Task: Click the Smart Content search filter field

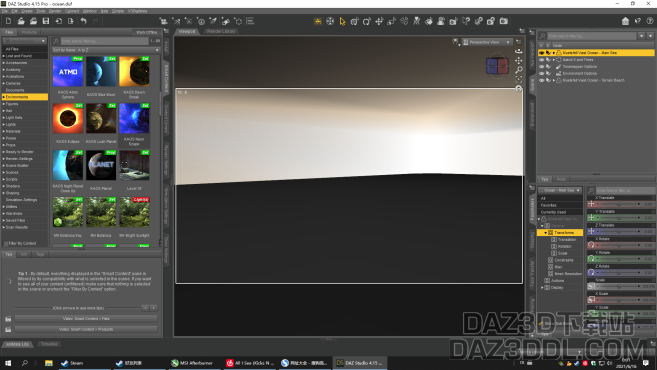Action: (105, 41)
